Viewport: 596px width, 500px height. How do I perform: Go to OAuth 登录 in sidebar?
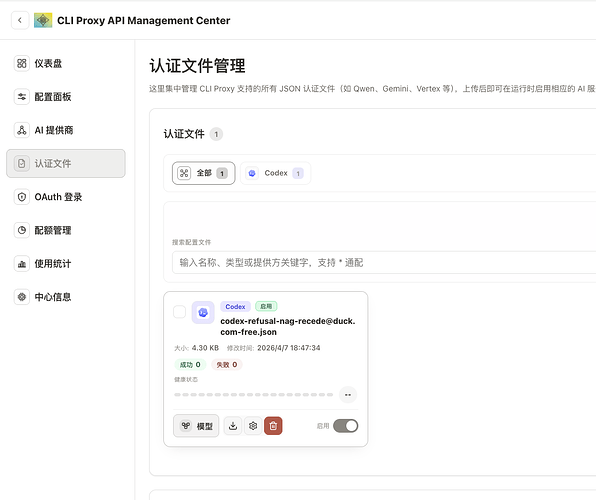[66, 197]
